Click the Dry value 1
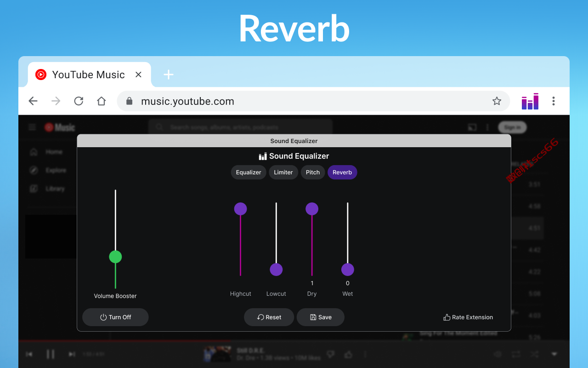This screenshot has width=588, height=368. pyautogui.click(x=312, y=283)
